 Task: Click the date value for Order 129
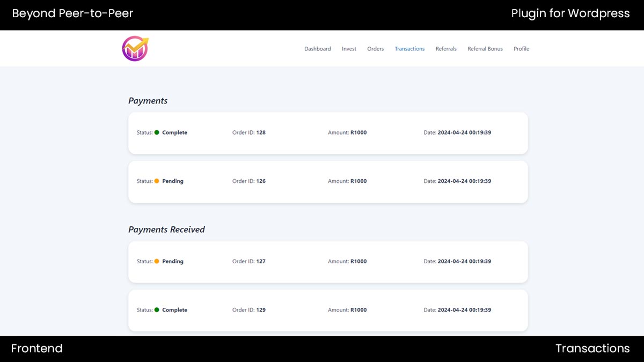tap(464, 310)
